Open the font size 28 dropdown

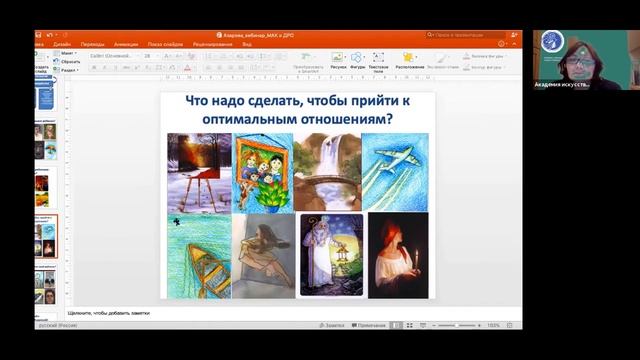151,56
